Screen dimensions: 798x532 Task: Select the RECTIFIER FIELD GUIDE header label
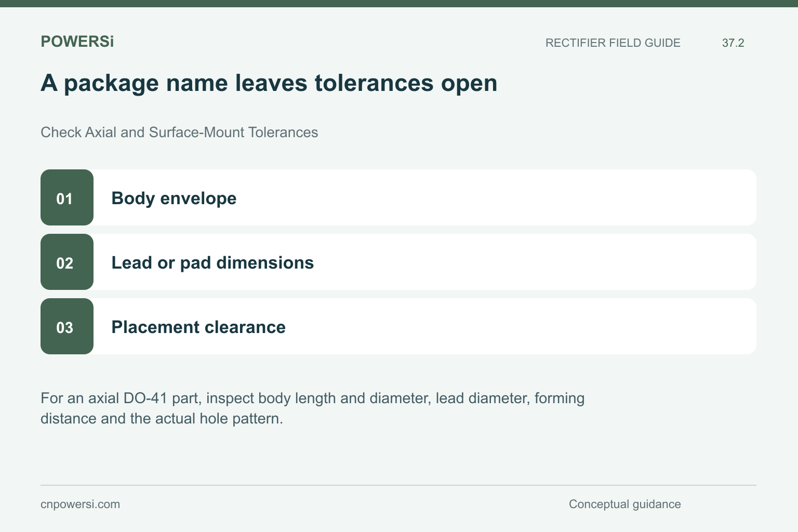point(613,43)
